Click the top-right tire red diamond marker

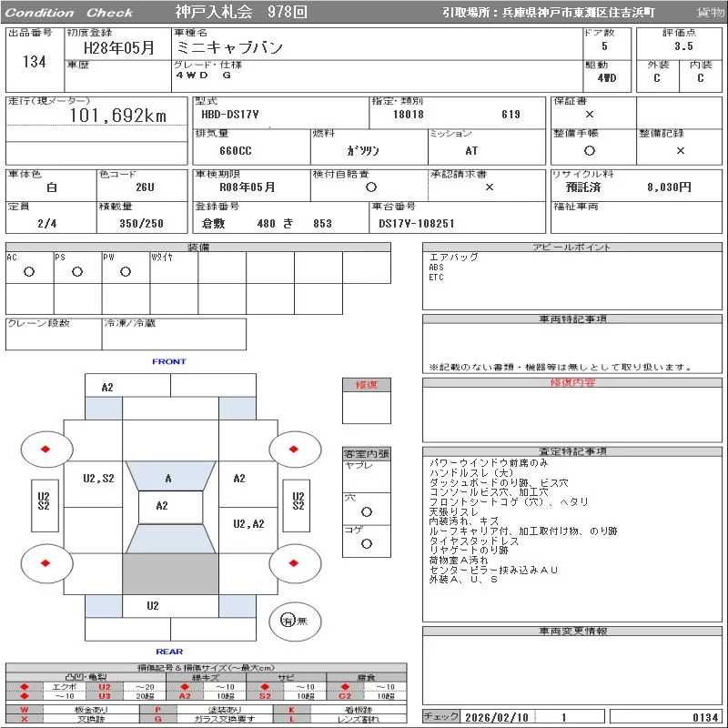294,448
